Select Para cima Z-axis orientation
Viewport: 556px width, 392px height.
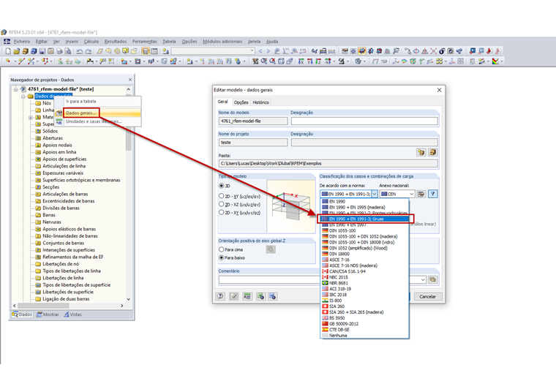[x=221, y=249]
